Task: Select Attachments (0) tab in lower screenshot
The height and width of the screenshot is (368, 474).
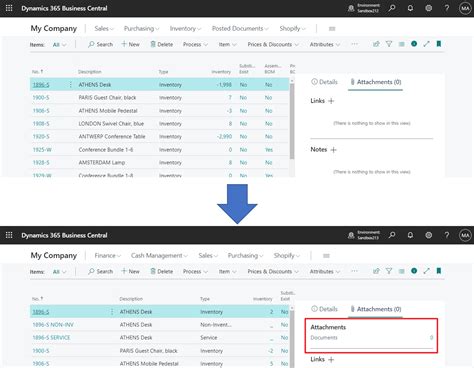Action: click(375, 309)
